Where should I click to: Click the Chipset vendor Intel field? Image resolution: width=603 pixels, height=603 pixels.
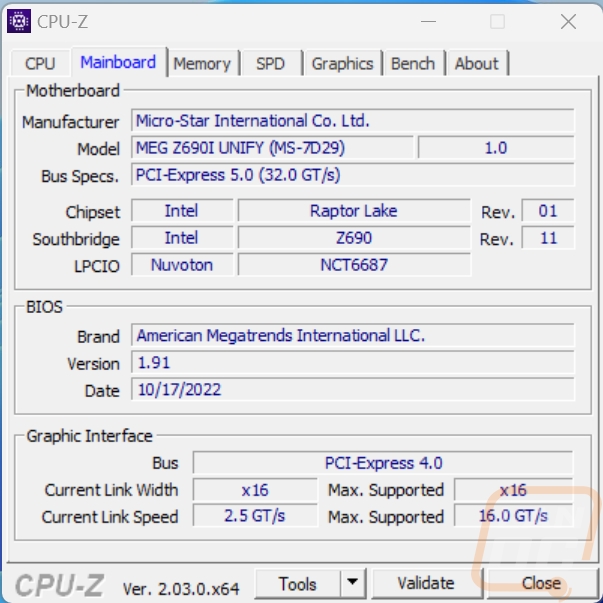[x=182, y=211]
